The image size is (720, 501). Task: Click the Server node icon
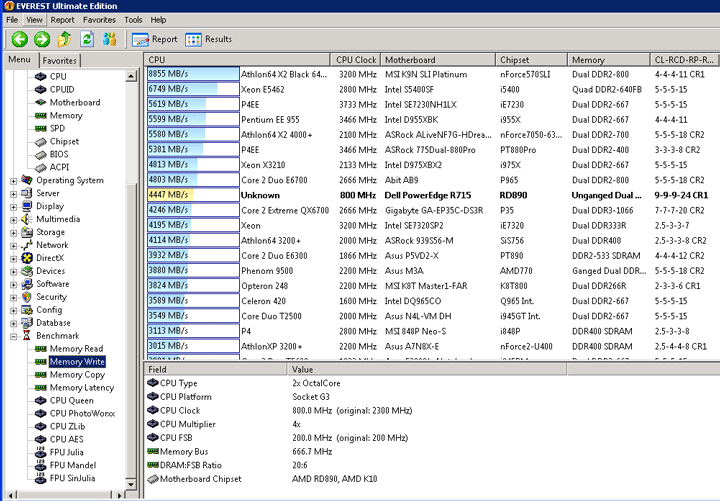tap(27, 193)
